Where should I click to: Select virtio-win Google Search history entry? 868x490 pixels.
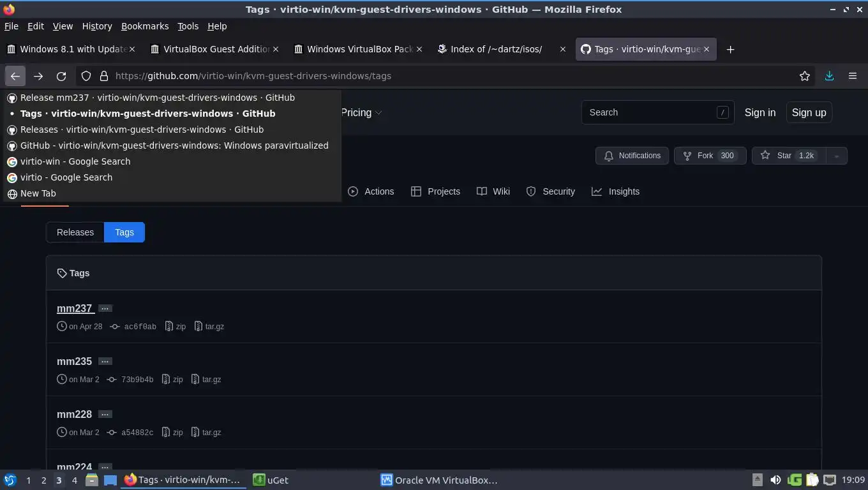point(172,161)
